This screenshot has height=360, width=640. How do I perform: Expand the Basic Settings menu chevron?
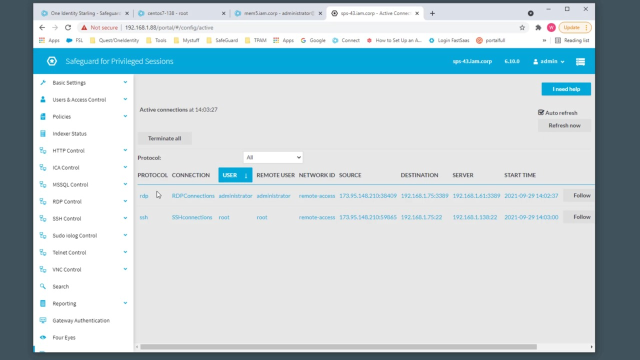(125, 82)
